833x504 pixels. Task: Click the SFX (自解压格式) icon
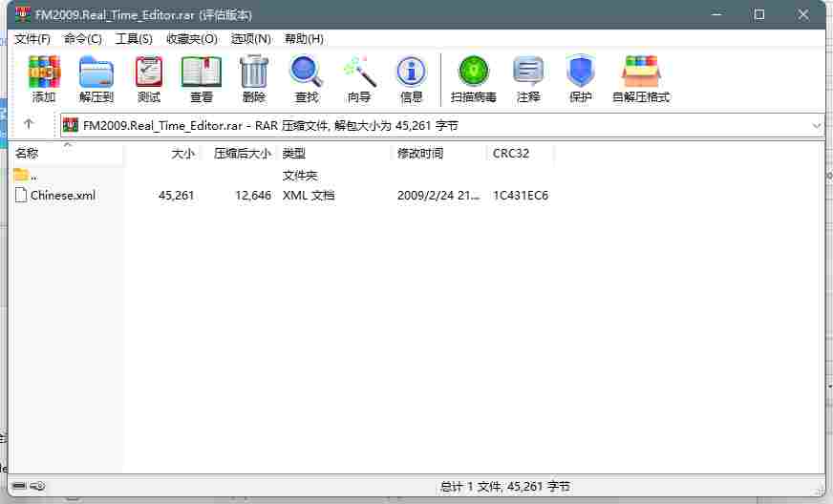tap(641, 72)
